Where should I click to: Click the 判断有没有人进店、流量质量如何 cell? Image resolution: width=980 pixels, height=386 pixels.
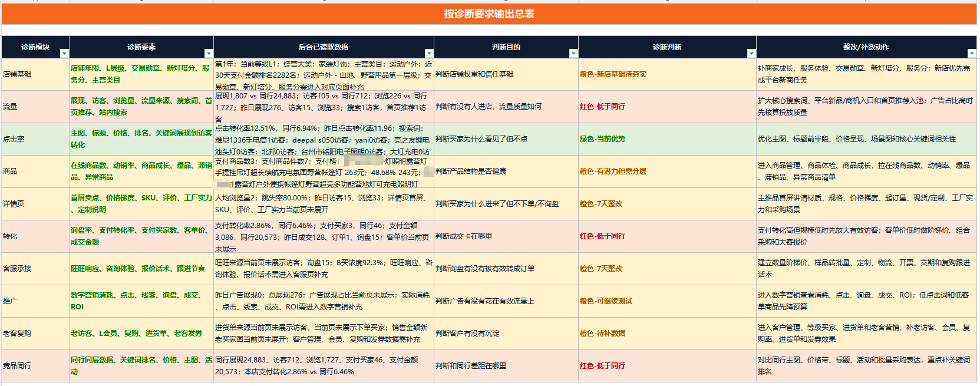[506, 107]
